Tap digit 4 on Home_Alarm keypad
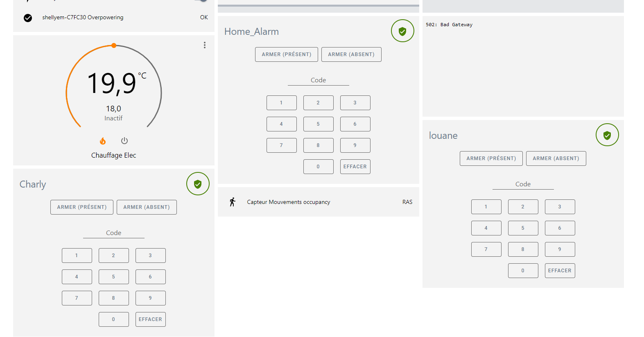Image resolution: width=644 pixels, height=337 pixels. pos(282,124)
